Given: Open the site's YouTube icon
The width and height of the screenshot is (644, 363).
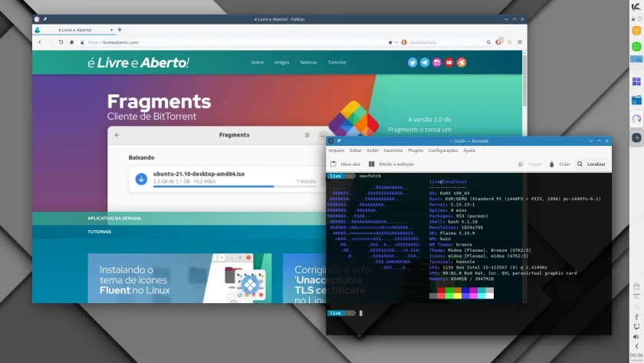Looking at the screenshot, I should click(x=449, y=62).
